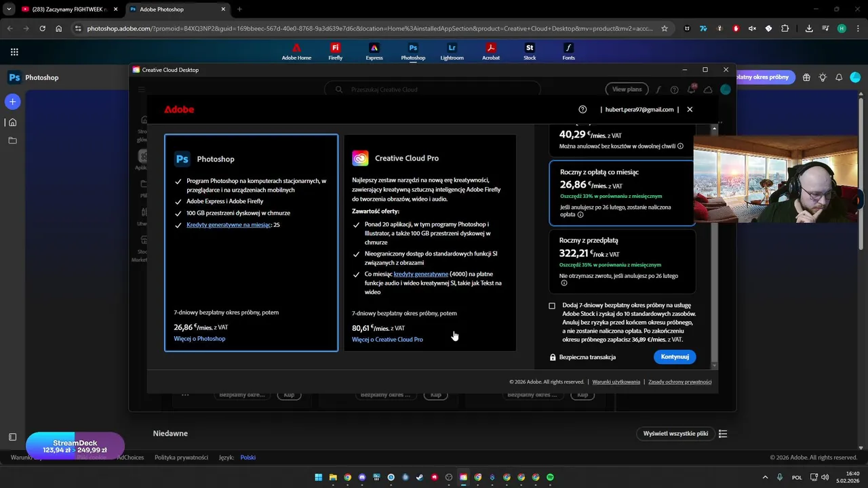
Task: Open notifications bell in Photoshop web header
Action: coord(839,77)
